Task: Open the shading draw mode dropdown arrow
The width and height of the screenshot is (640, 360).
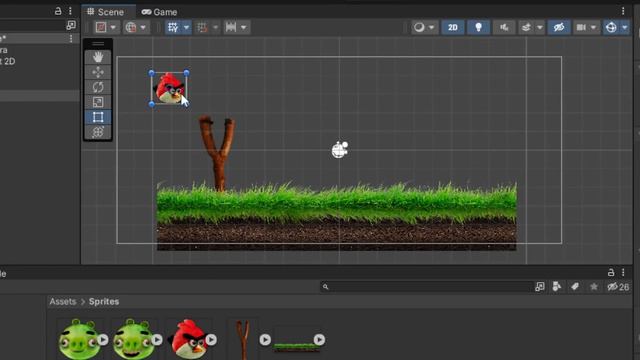Action: [113, 27]
